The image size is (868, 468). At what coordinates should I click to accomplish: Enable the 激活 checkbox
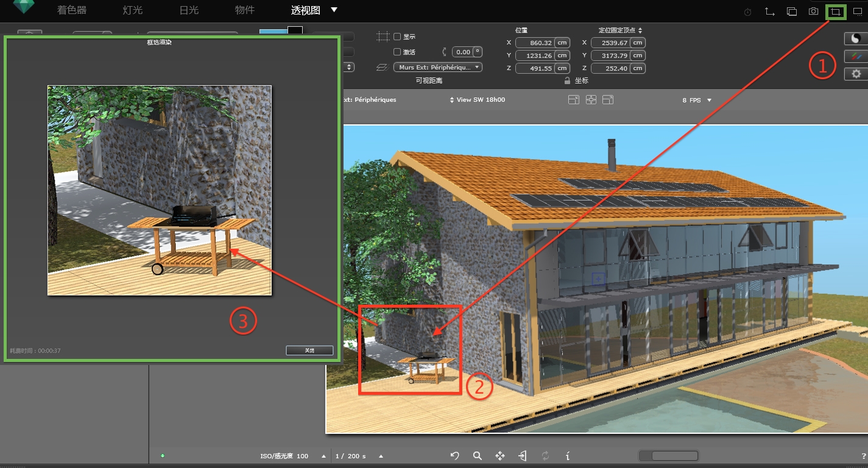click(397, 52)
